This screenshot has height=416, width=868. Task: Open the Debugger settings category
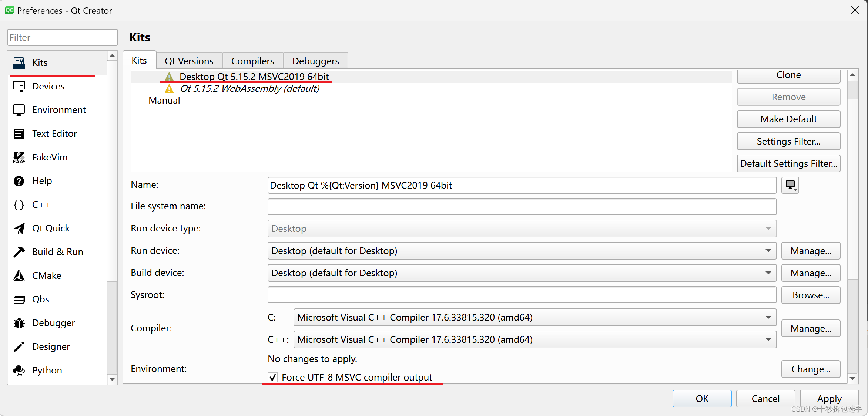coord(58,323)
